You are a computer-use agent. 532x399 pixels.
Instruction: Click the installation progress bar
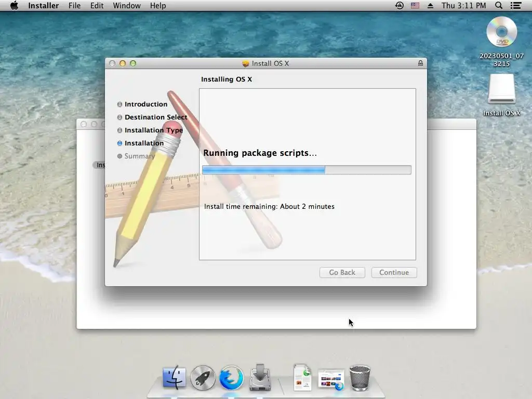tap(307, 170)
